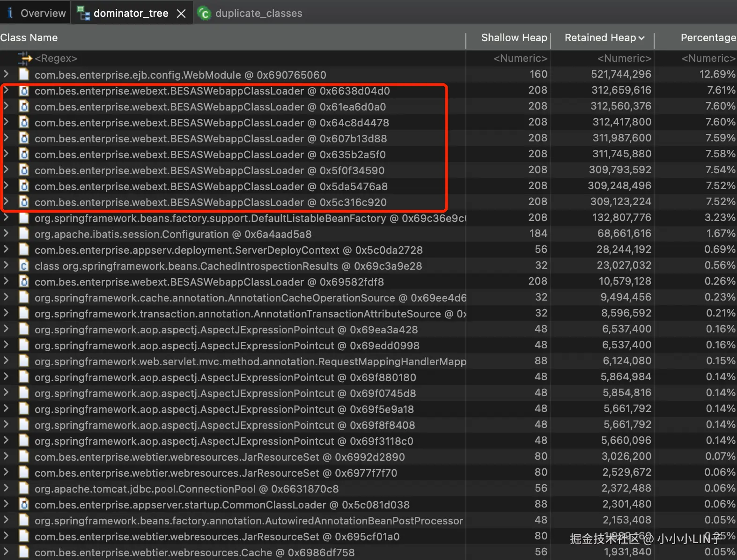Click the WebModule object file icon
The width and height of the screenshot is (737, 560).
pos(24,74)
